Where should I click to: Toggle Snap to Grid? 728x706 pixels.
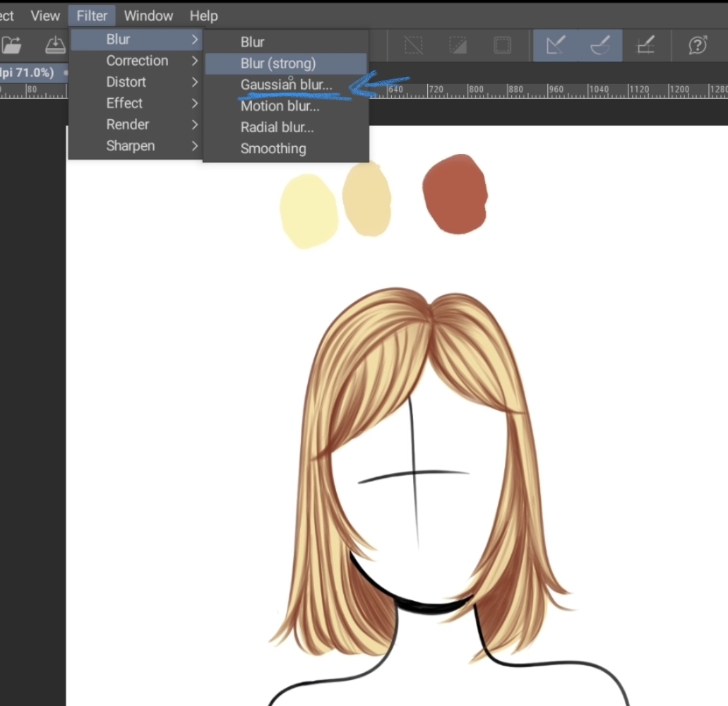645,45
